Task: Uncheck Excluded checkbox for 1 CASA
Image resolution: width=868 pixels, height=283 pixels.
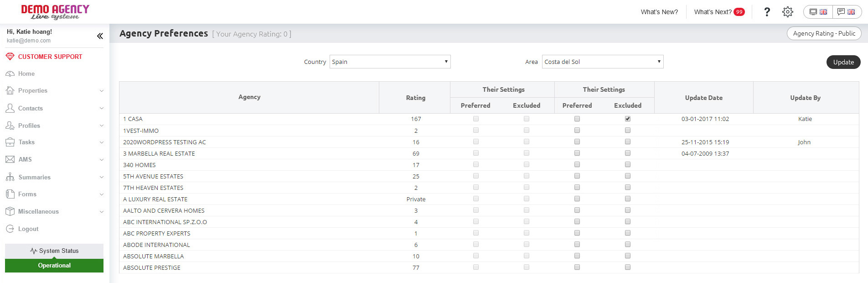Action: 628,119
